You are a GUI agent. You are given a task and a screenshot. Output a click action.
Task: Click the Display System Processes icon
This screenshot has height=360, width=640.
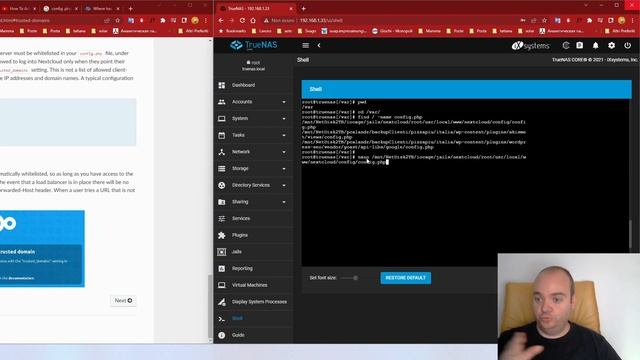click(222, 302)
